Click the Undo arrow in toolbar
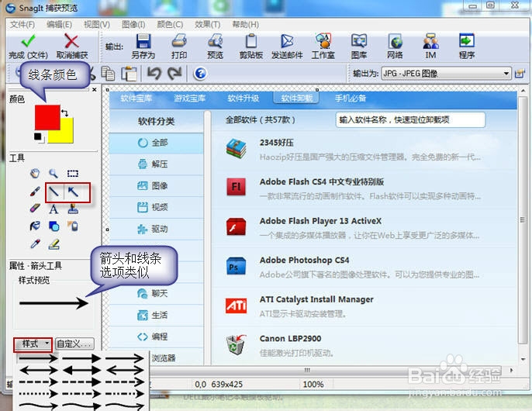This screenshot has width=532, height=411. pyautogui.click(x=154, y=74)
